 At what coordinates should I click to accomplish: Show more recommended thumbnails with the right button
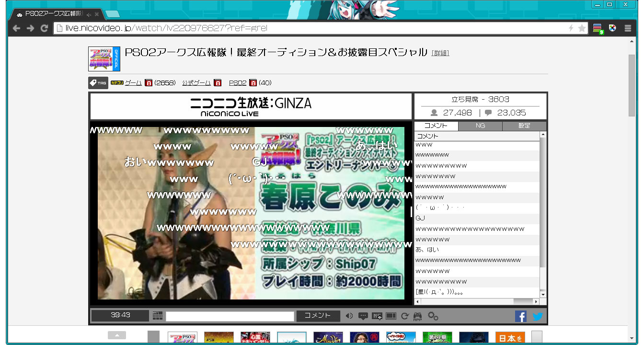[537, 337]
